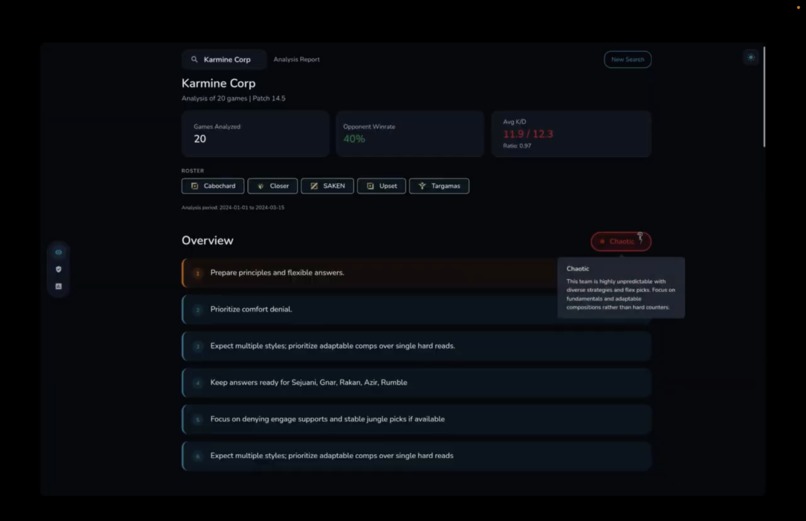Select the SAKEN roster chip

(x=327, y=186)
